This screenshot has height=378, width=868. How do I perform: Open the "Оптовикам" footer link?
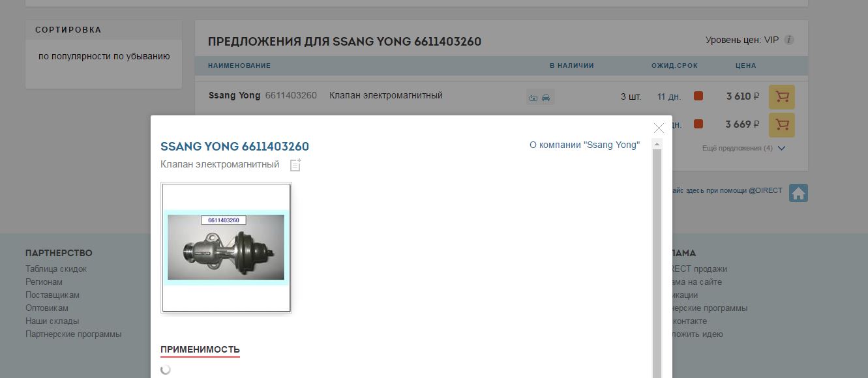pos(47,308)
